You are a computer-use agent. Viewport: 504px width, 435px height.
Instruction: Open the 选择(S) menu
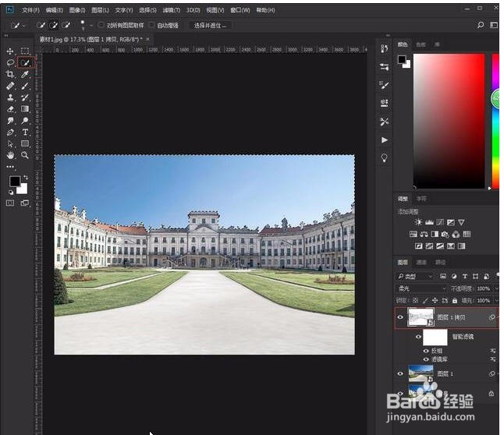(147, 10)
